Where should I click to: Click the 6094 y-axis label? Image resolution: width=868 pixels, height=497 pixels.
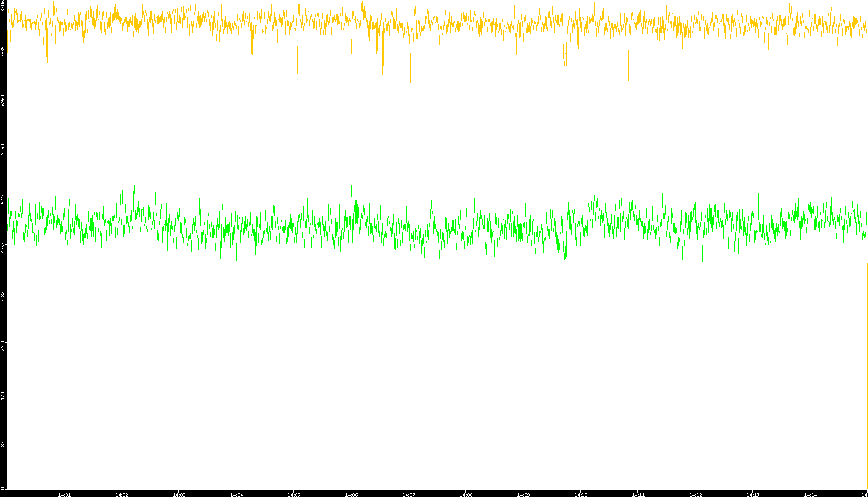pyautogui.click(x=3, y=149)
